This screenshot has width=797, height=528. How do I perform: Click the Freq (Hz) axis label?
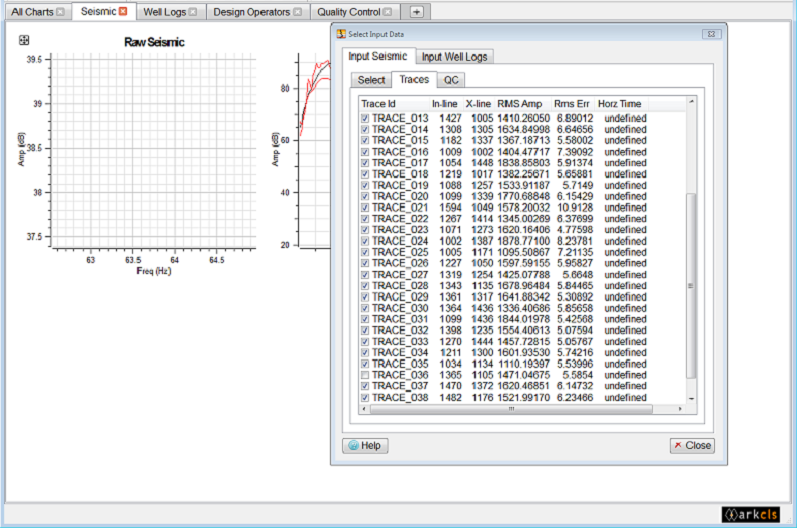coord(154,271)
